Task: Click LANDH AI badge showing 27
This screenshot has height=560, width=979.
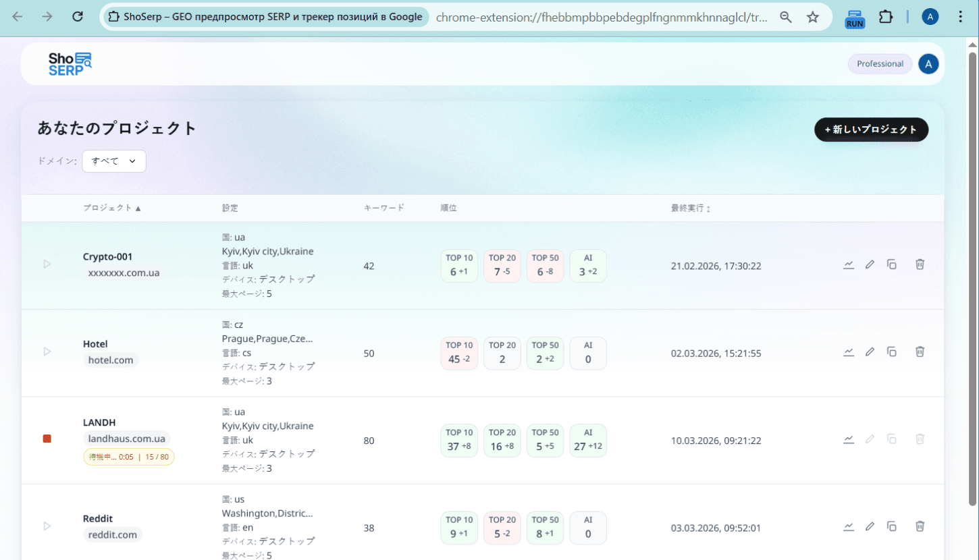Action: 588,441
